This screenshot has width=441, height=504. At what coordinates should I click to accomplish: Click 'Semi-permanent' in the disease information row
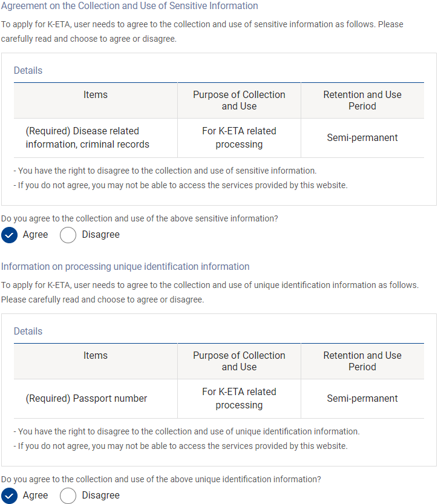coord(362,138)
